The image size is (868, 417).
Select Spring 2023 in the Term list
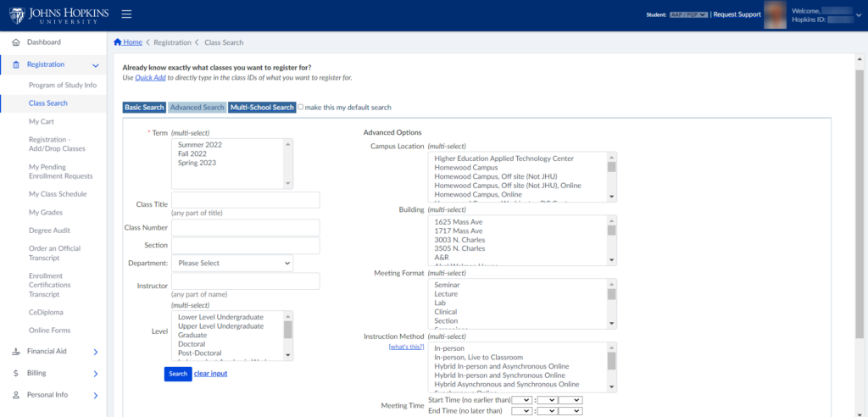[x=197, y=164]
